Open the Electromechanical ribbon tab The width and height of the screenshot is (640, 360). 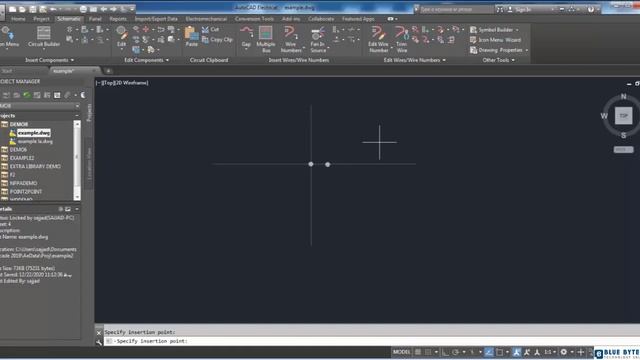pos(206,19)
